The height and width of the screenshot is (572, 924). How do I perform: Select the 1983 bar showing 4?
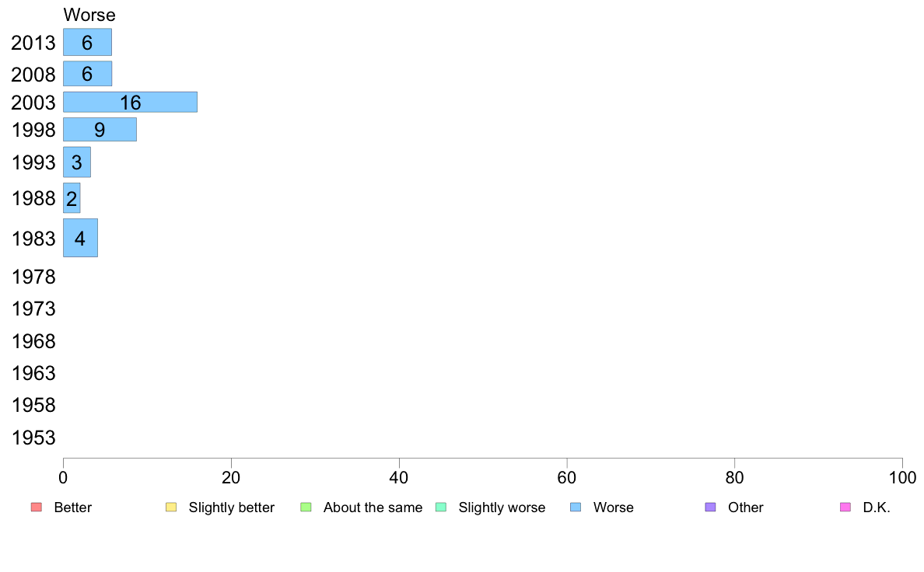[80, 238]
